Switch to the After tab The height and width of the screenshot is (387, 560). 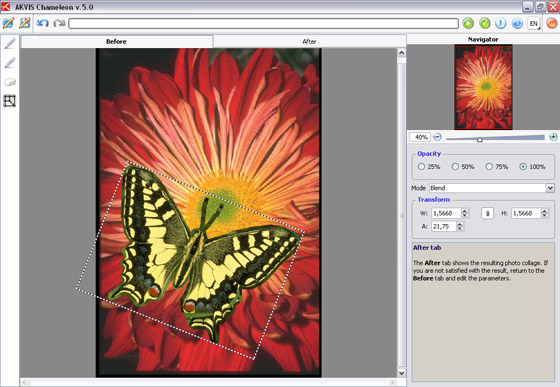pyautogui.click(x=309, y=41)
